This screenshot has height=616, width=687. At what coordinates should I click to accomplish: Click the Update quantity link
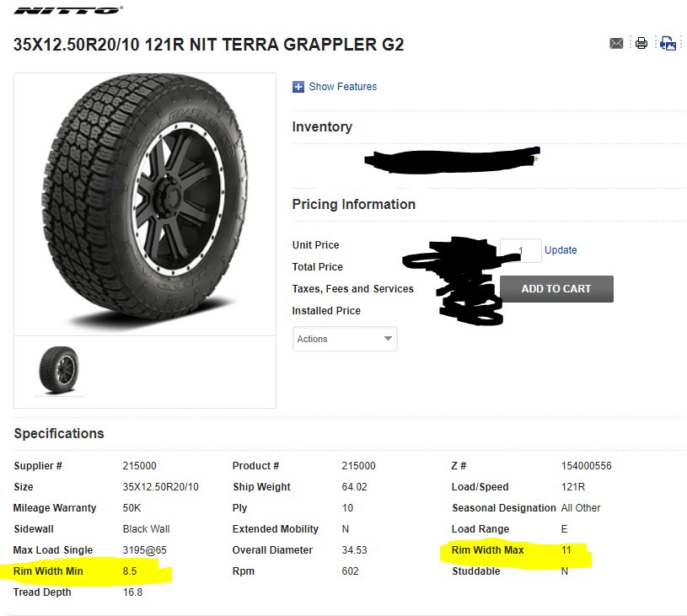pyautogui.click(x=561, y=250)
